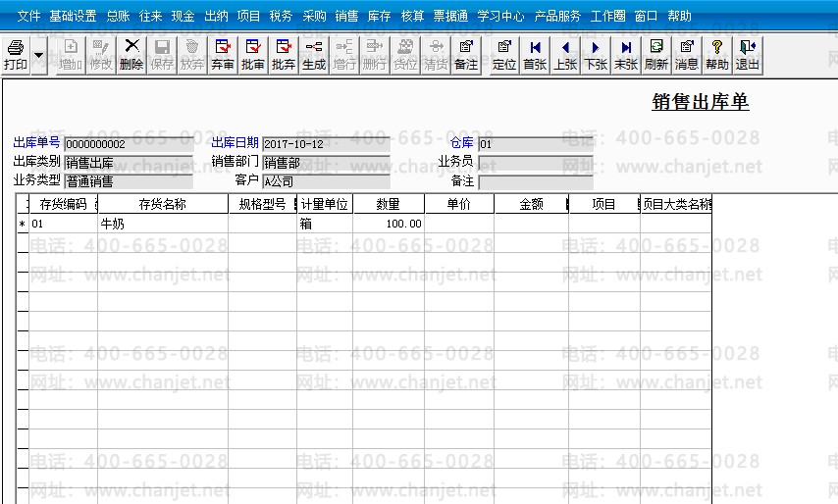Click the 数量 column header
838x504 pixels.
[x=389, y=204]
